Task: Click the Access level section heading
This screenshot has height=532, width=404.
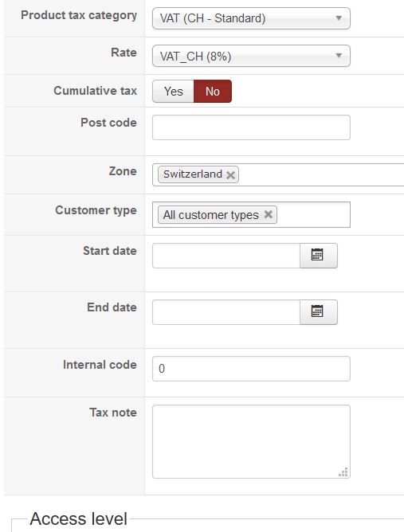Action: (x=78, y=518)
